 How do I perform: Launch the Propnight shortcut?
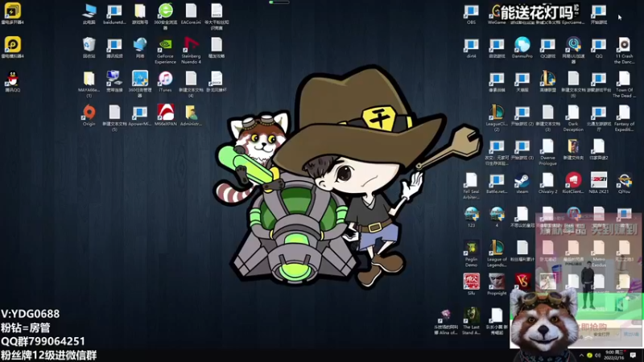click(497, 285)
